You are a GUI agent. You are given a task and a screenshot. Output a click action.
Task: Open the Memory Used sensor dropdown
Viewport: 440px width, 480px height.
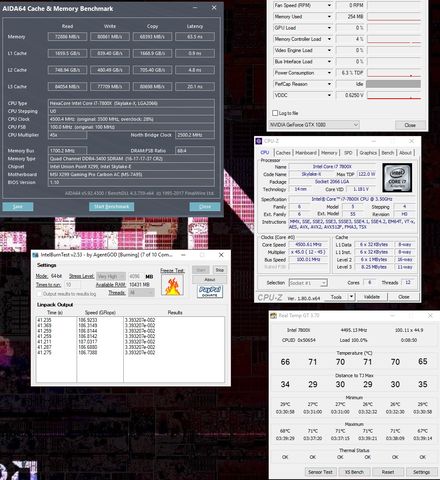(x=329, y=17)
